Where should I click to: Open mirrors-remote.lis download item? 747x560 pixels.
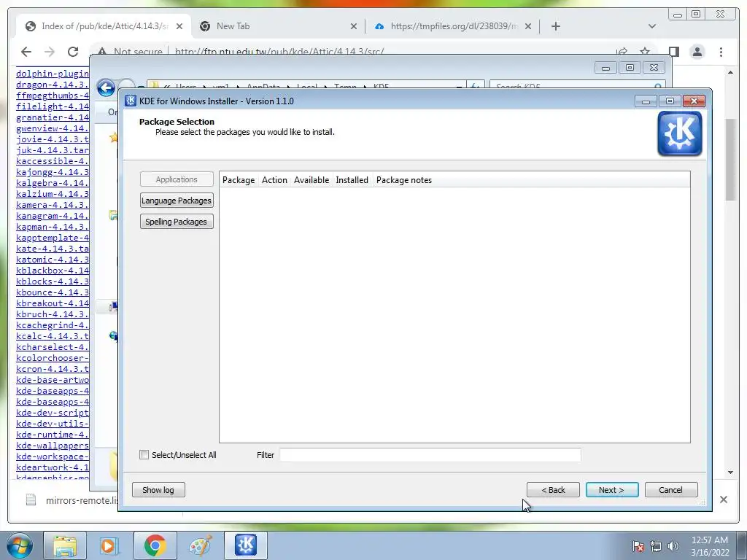(71, 500)
